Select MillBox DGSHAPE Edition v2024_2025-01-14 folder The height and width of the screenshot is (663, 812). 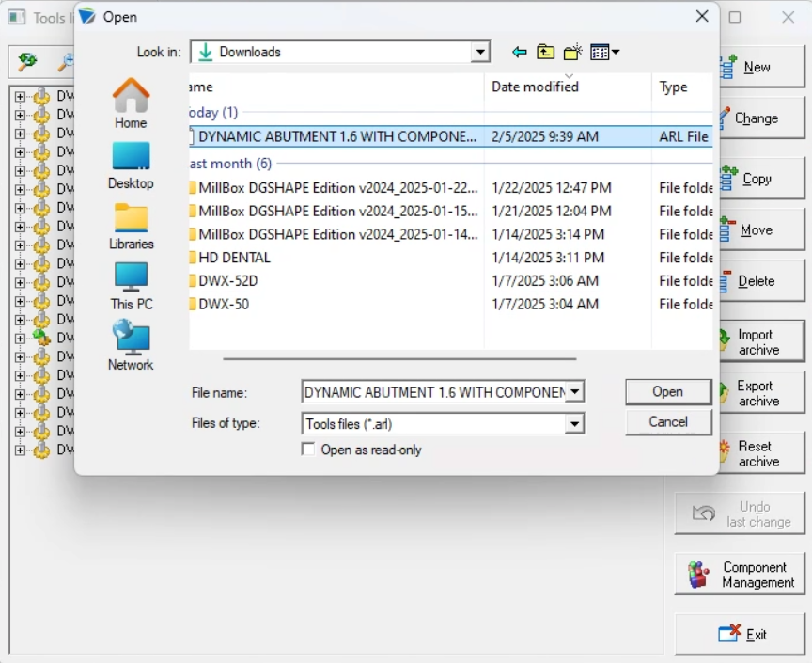450,234
